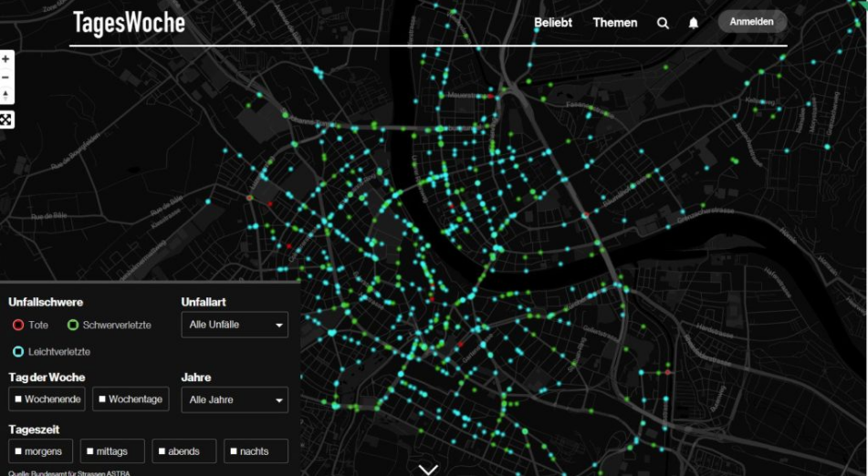The height and width of the screenshot is (476, 868).
Task: Open the Themen menu item
Action: (615, 23)
